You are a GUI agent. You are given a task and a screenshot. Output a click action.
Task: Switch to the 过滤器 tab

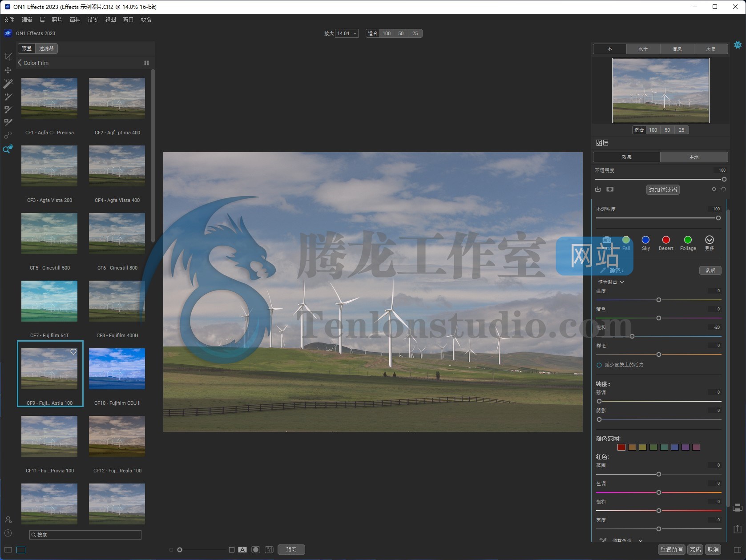[x=46, y=48]
